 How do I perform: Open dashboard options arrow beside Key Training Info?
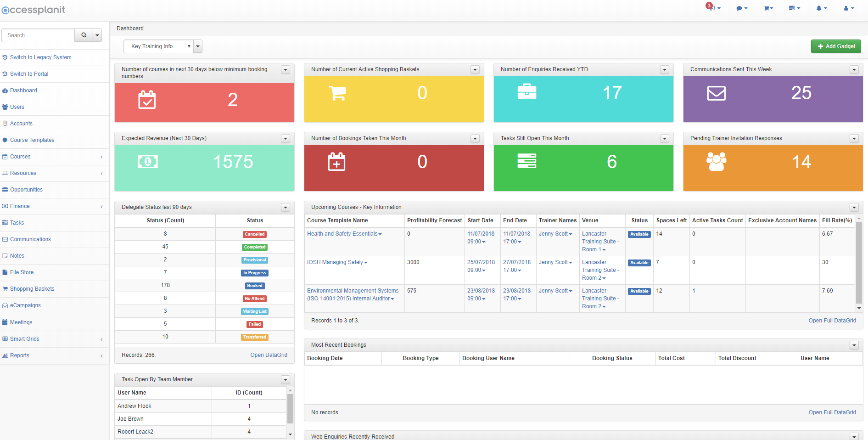(x=198, y=46)
